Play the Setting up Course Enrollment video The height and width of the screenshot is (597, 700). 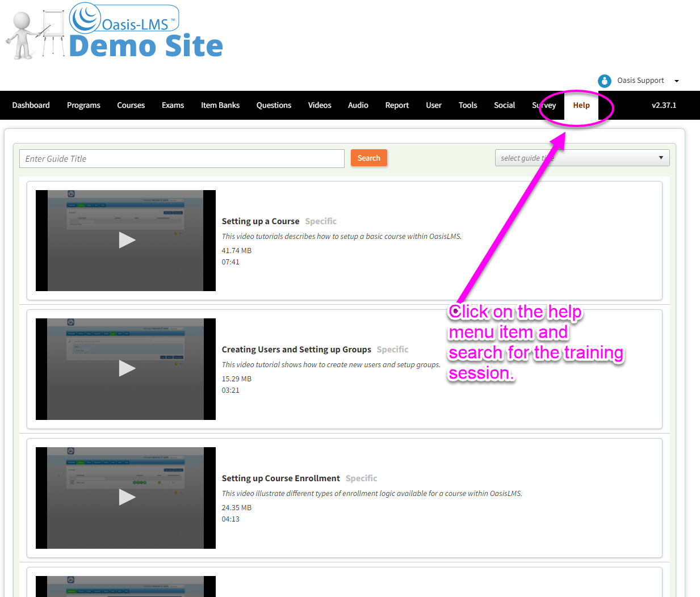[126, 498]
